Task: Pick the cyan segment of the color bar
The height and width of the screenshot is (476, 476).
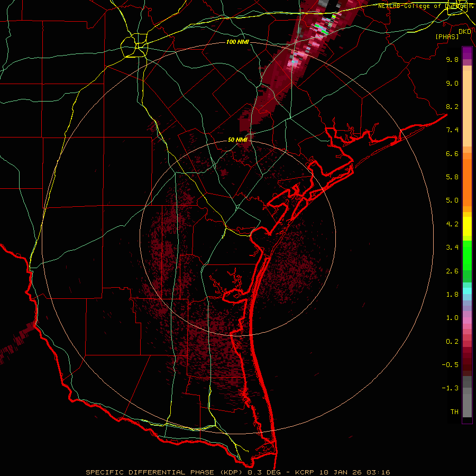Action: pos(467,291)
